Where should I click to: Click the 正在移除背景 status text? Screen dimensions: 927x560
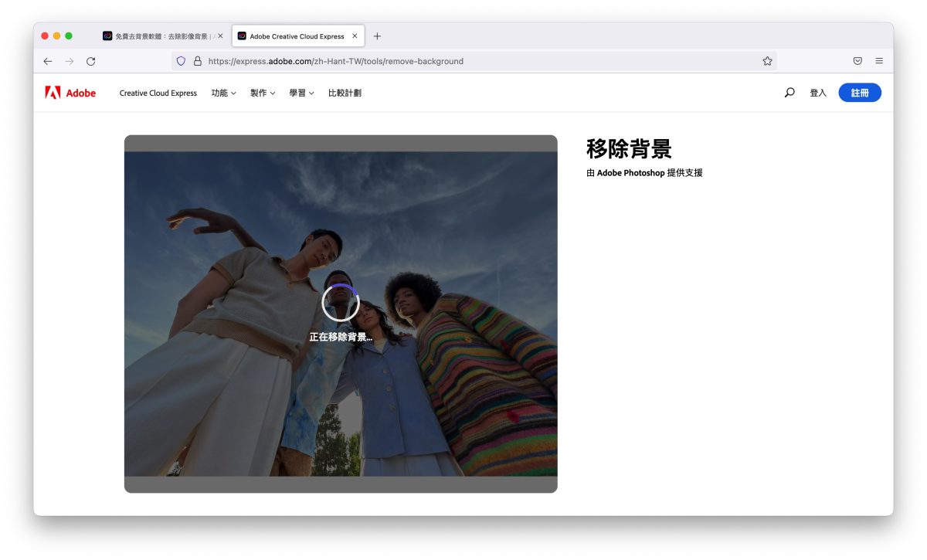341,338
